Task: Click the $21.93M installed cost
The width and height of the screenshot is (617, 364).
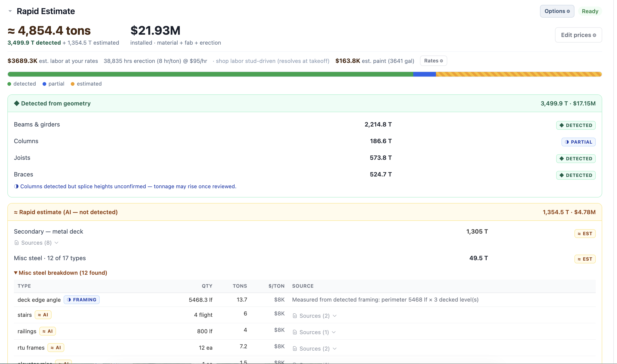Action: [155, 31]
